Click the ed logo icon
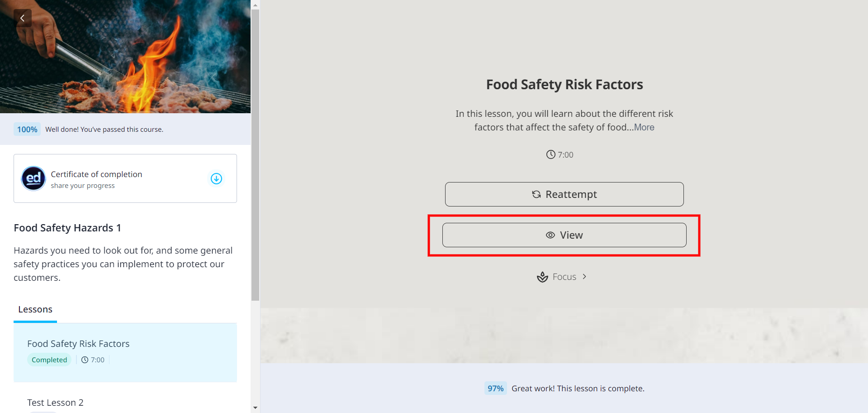This screenshot has height=413, width=868. 33,178
